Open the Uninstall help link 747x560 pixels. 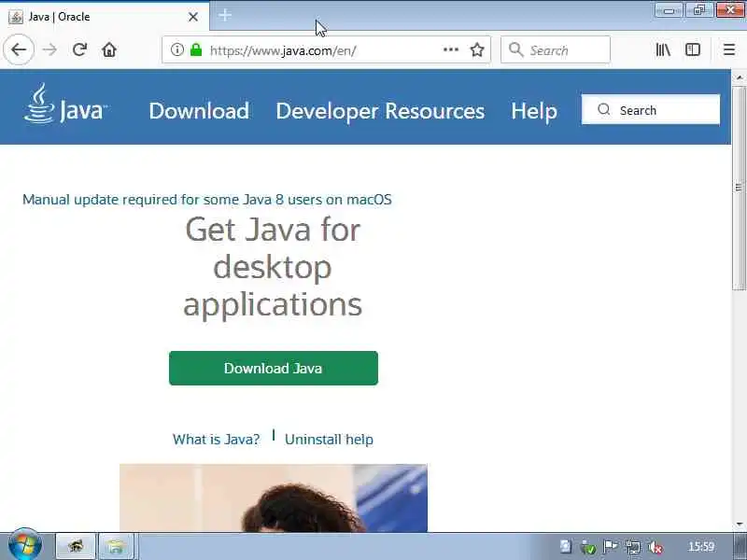tap(329, 439)
